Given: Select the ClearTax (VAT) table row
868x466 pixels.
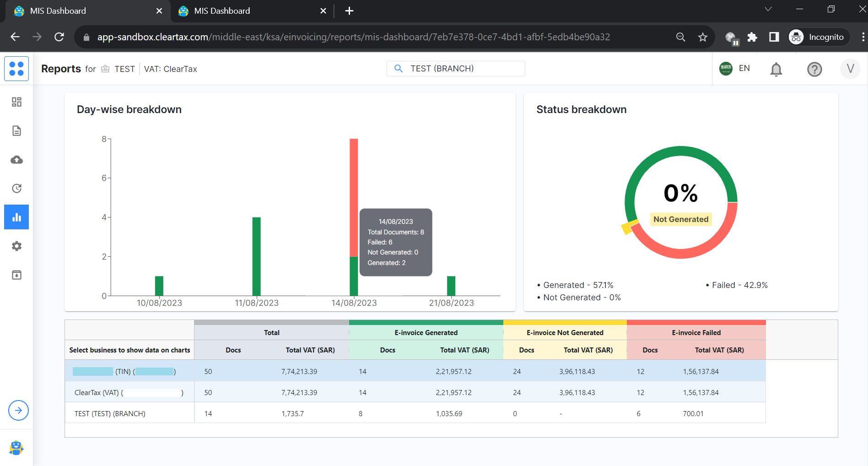Looking at the screenshot, I should coord(129,393).
